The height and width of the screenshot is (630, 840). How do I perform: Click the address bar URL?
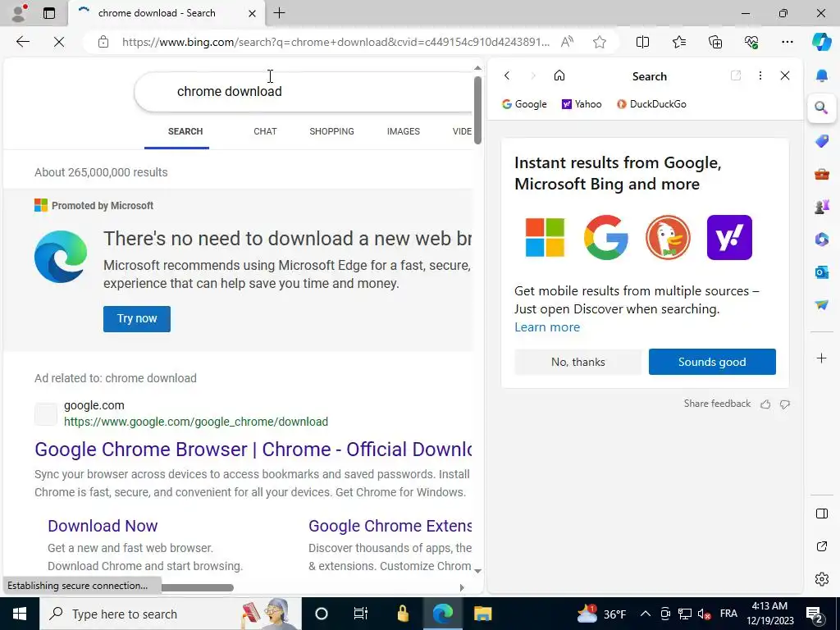pos(336,42)
